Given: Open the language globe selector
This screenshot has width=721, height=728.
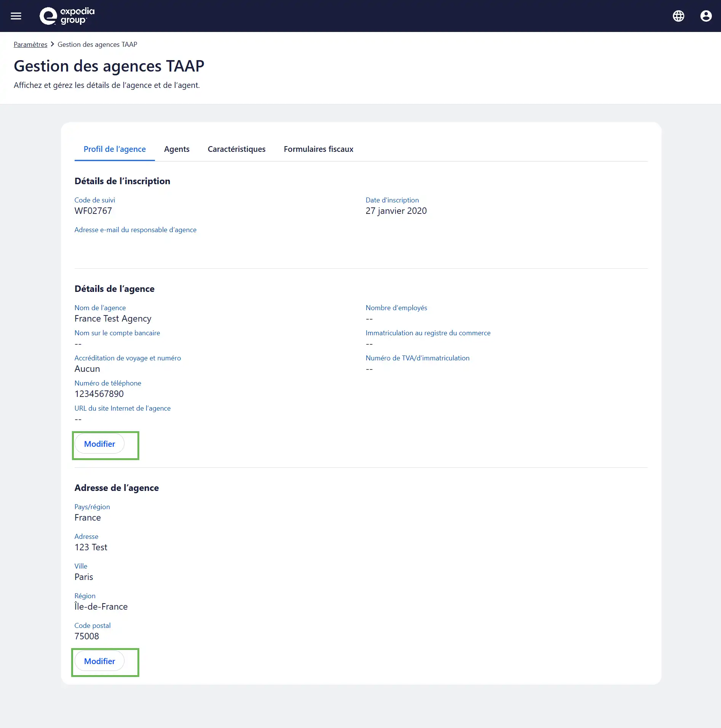Looking at the screenshot, I should click(x=678, y=16).
